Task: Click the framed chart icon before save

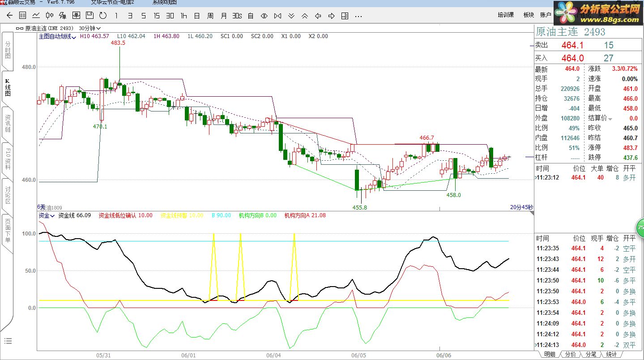Action: (x=76, y=16)
